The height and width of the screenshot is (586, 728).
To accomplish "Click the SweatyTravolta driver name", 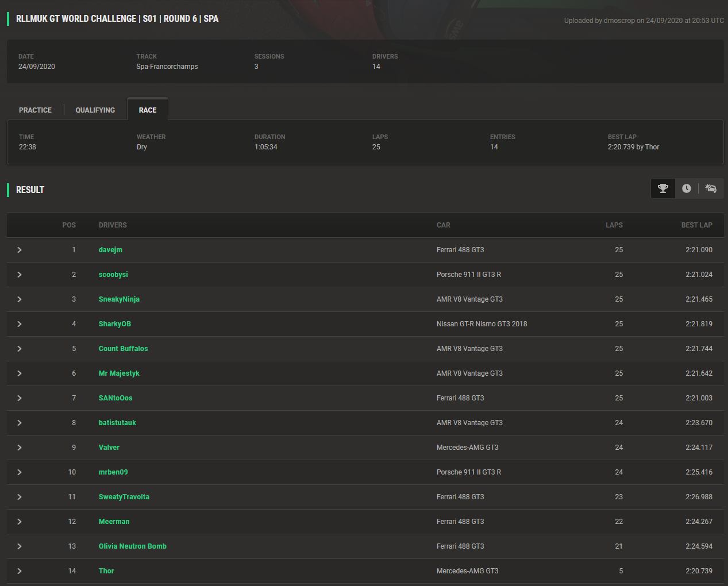I will tap(124, 497).
